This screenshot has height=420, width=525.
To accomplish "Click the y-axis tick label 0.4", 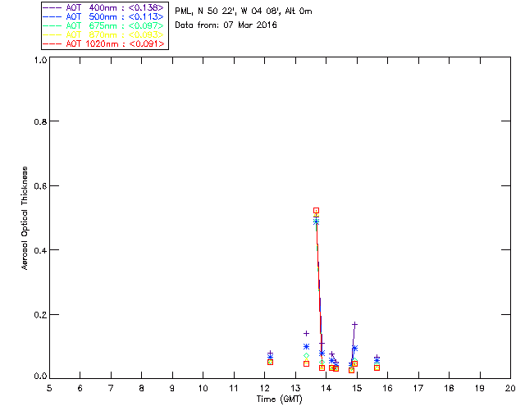I will (40, 250).
